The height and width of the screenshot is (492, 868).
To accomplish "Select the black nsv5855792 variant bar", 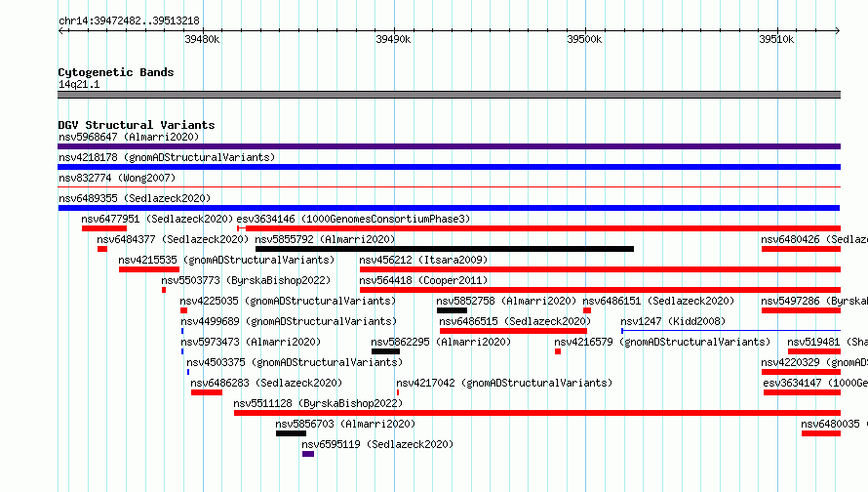I will (x=445, y=249).
